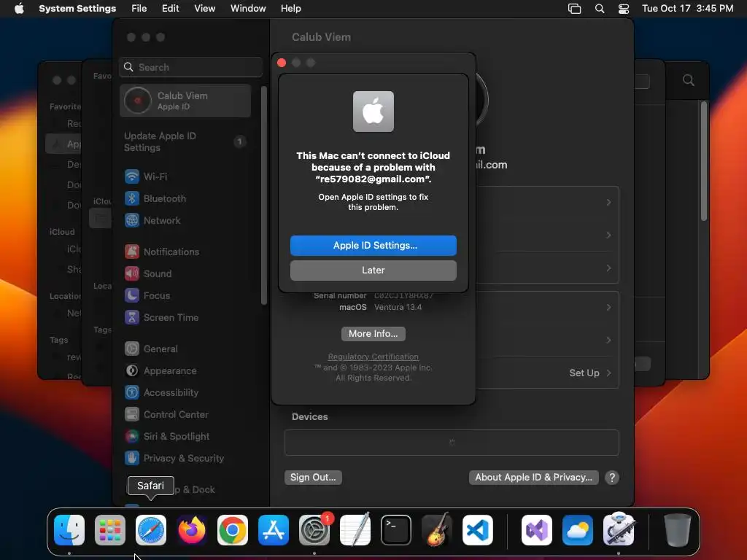Open Focus settings in sidebar

click(x=147, y=296)
